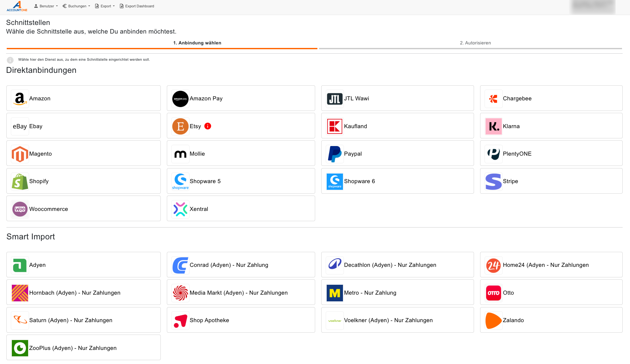Image resolution: width=630 pixels, height=364 pixels.
Task: Expand the Buchungen dropdown menu
Action: click(76, 6)
